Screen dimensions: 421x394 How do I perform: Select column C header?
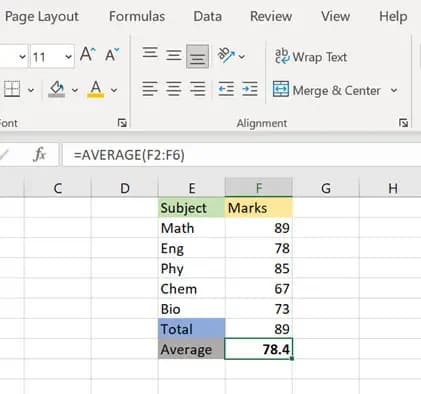[58, 188]
